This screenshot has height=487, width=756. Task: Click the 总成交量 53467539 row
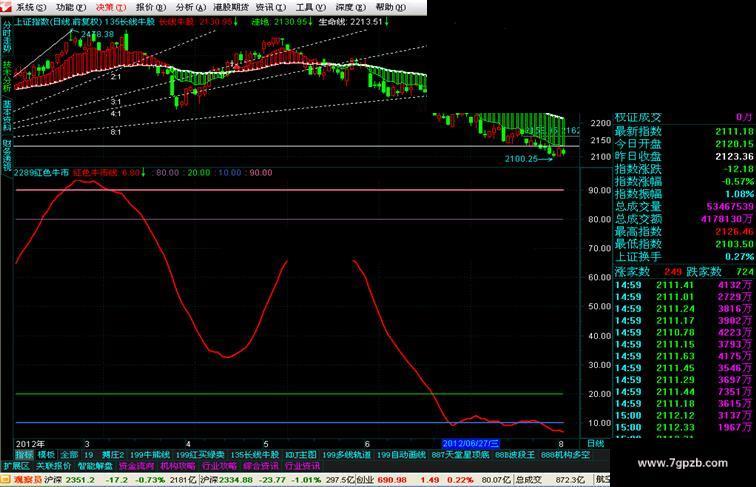[684, 206]
